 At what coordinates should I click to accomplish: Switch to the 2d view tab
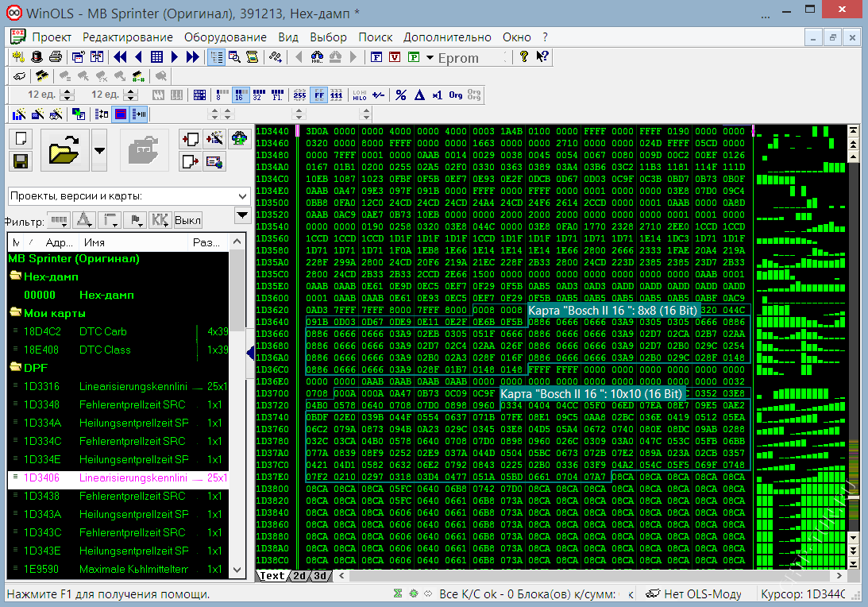(299, 576)
